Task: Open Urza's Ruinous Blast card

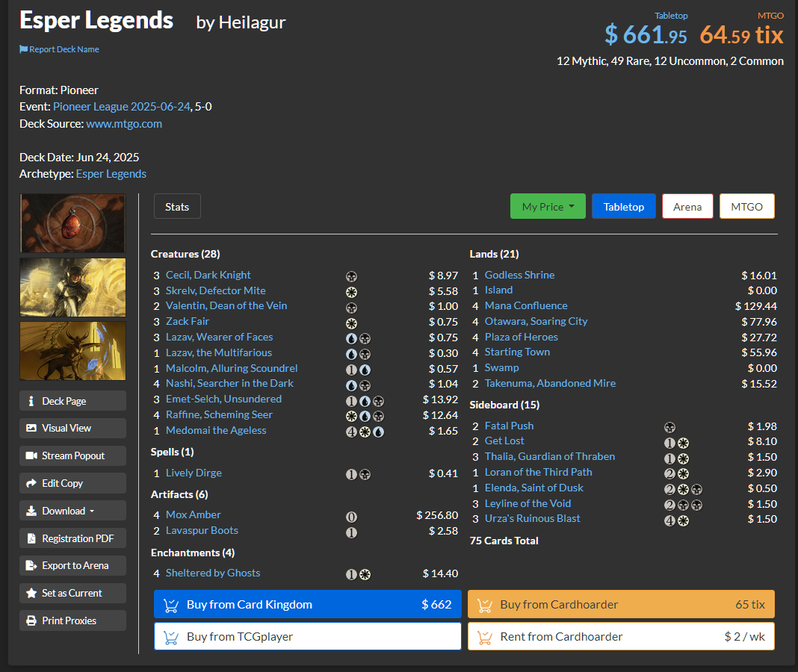Action: 532,518
